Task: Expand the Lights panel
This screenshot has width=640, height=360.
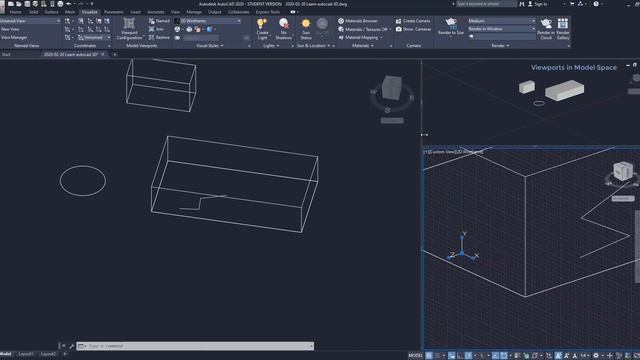Action: click(271, 46)
